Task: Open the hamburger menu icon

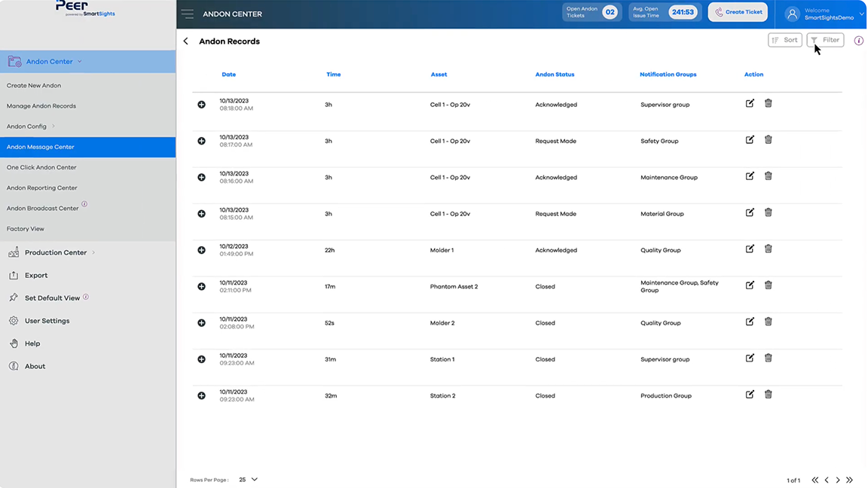Action: (187, 14)
